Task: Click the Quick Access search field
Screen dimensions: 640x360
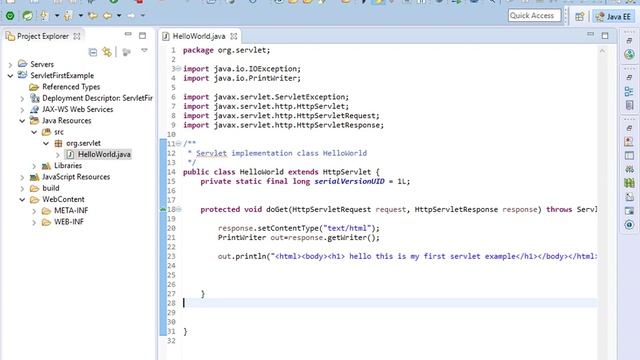Action: pos(534,16)
